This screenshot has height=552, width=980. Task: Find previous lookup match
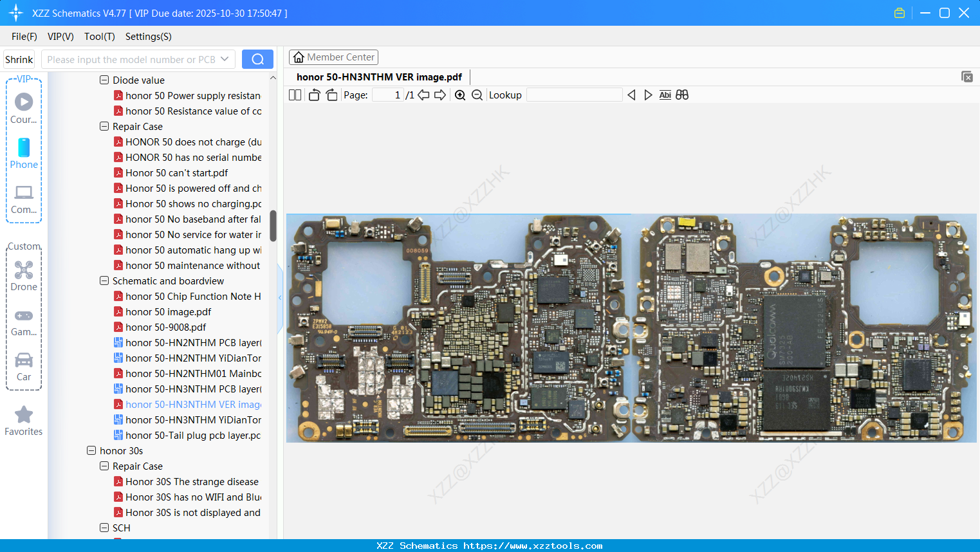(x=631, y=95)
